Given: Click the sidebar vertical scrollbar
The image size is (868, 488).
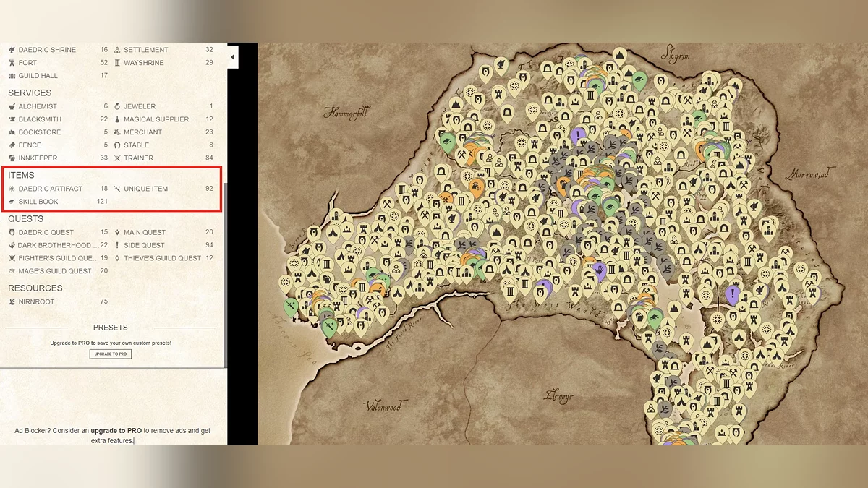Looking at the screenshot, I should 225,275.
